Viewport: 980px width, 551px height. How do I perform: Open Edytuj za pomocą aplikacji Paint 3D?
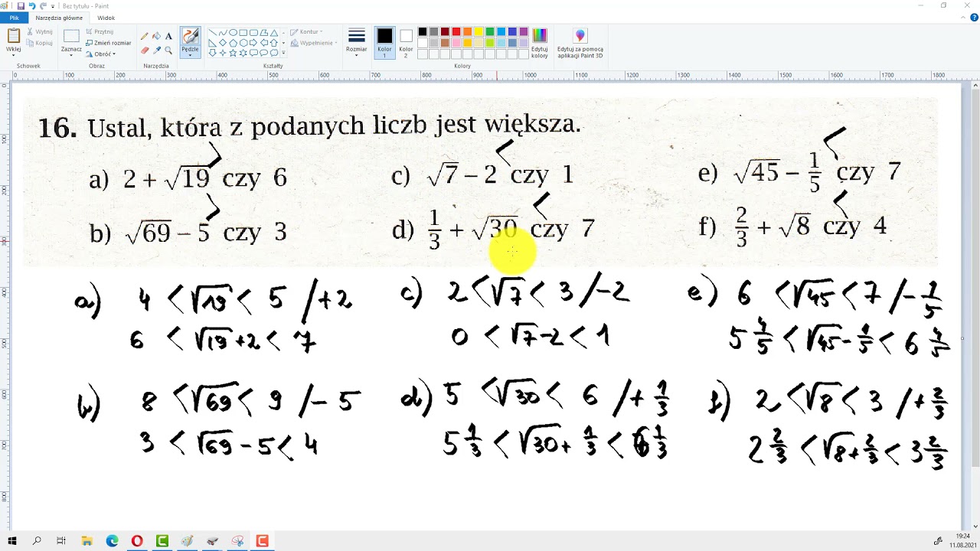coord(580,43)
